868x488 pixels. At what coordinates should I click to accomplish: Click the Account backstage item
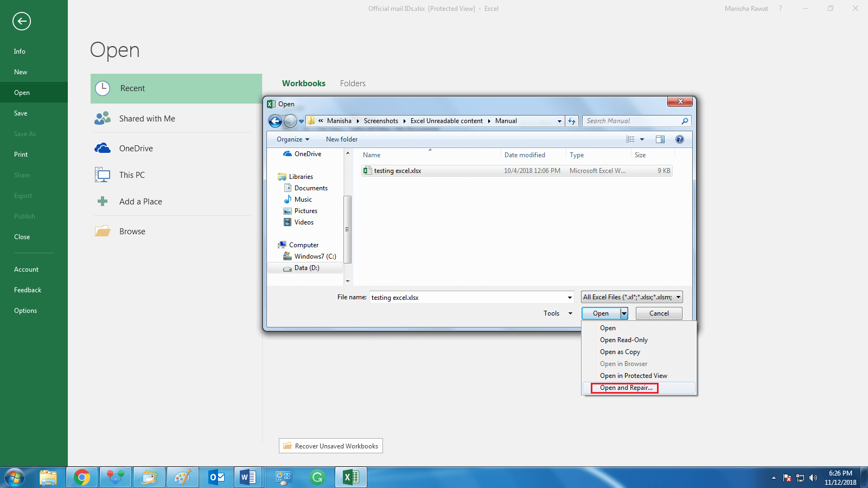(x=34, y=269)
